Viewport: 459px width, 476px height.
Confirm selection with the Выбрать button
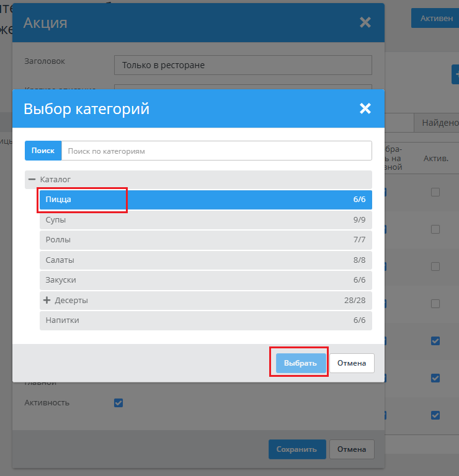tap(300, 363)
